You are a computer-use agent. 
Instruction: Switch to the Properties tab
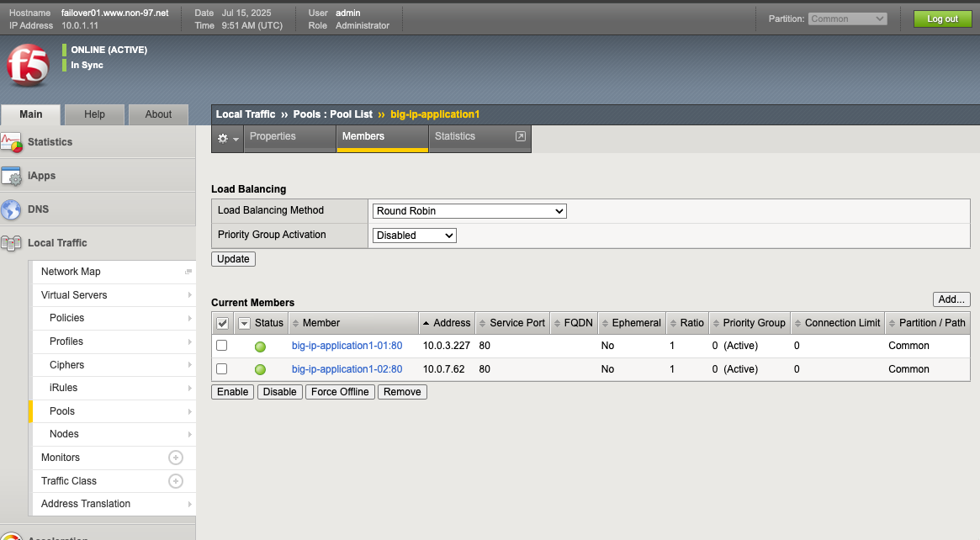(289, 137)
